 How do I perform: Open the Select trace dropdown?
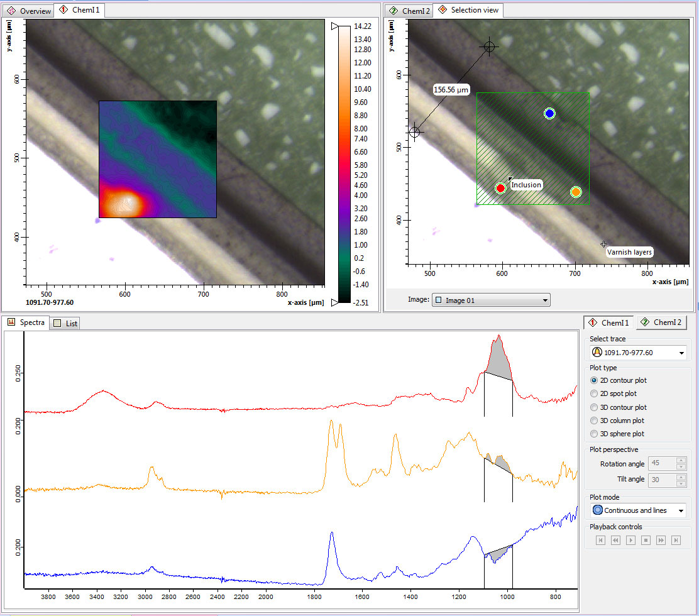coord(637,353)
